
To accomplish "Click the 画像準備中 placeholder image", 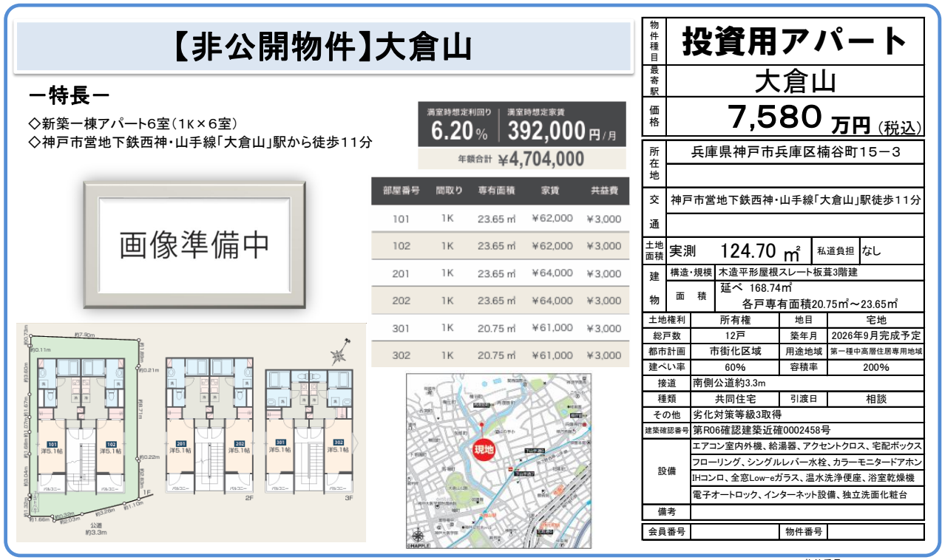I will [x=194, y=245].
